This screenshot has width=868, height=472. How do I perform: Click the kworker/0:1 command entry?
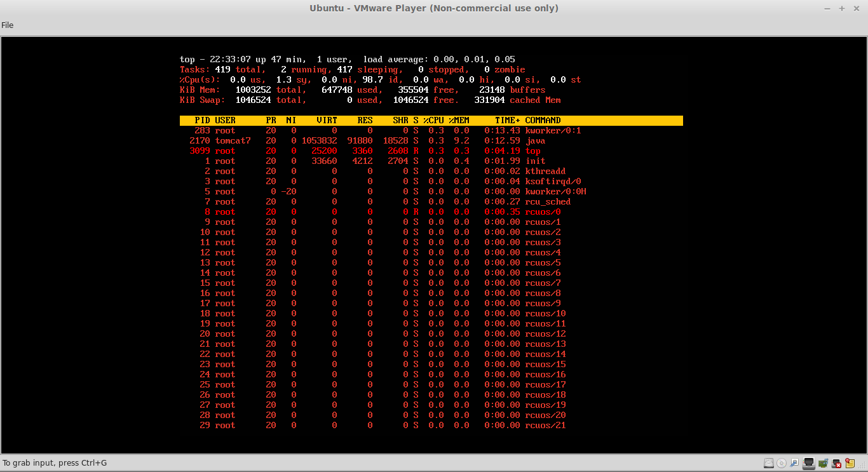(x=553, y=130)
